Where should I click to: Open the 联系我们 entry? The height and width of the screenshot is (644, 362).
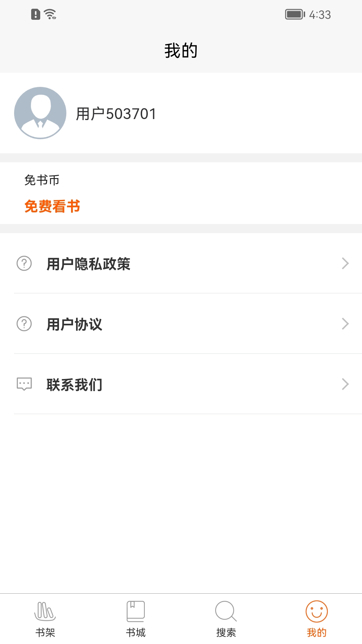click(x=74, y=385)
